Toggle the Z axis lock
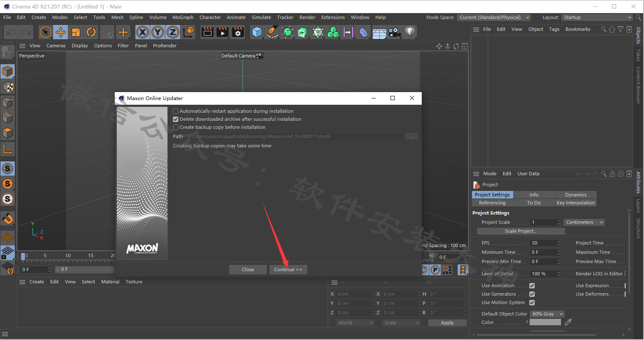The width and height of the screenshot is (644, 340). coord(173,32)
